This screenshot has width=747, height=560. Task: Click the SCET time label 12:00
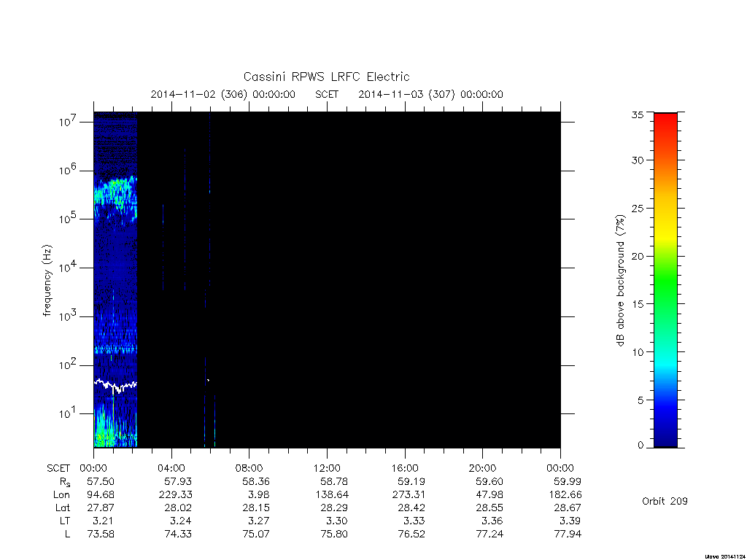click(x=328, y=468)
